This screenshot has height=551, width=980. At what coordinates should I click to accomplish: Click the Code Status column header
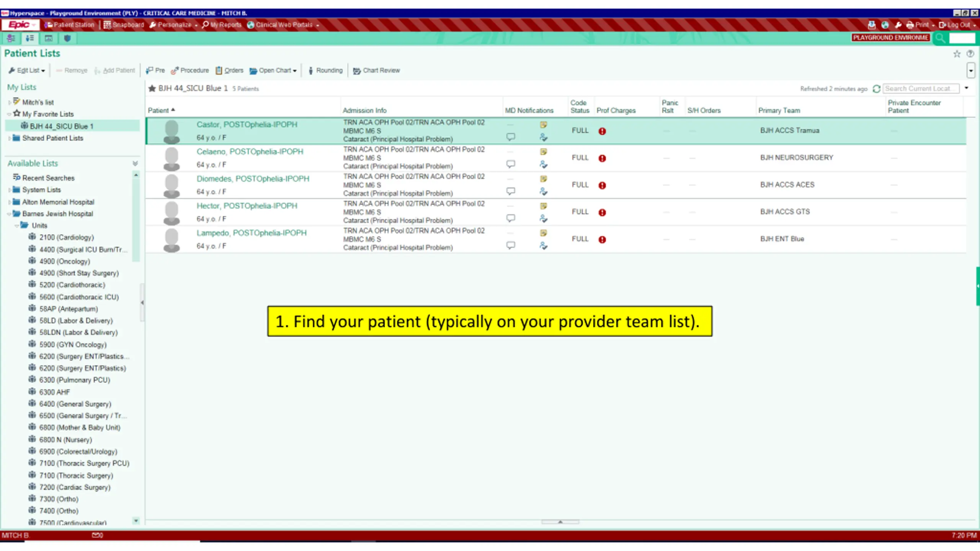tap(580, 106)
